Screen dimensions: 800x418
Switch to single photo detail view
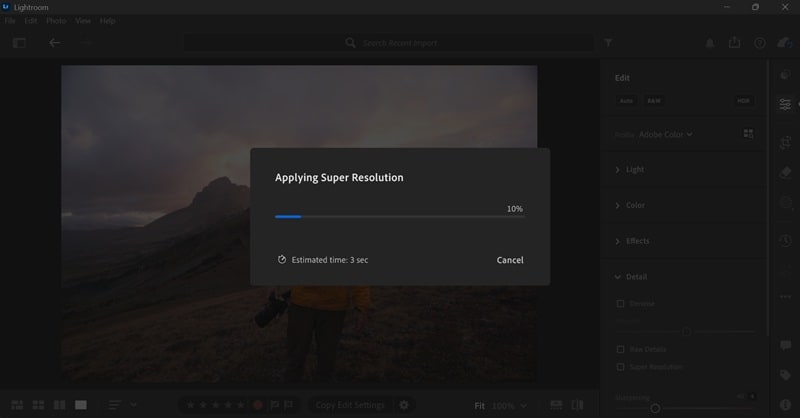pyautogui.click(x=81, y=405)
